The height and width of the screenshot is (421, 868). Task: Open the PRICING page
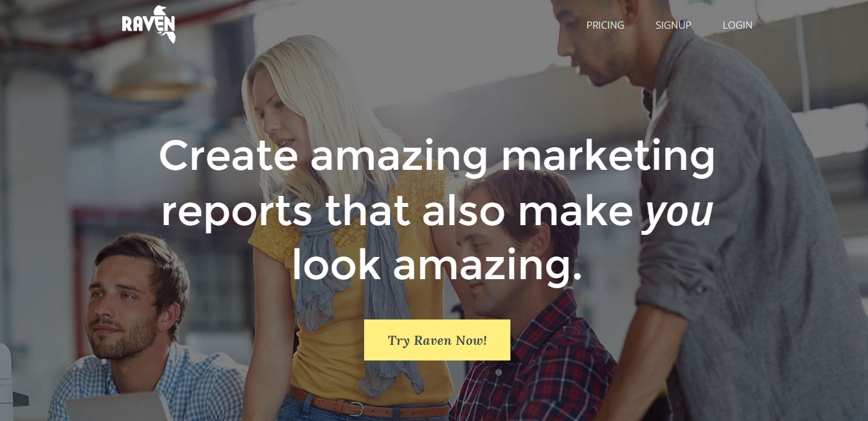coord(605,25)
